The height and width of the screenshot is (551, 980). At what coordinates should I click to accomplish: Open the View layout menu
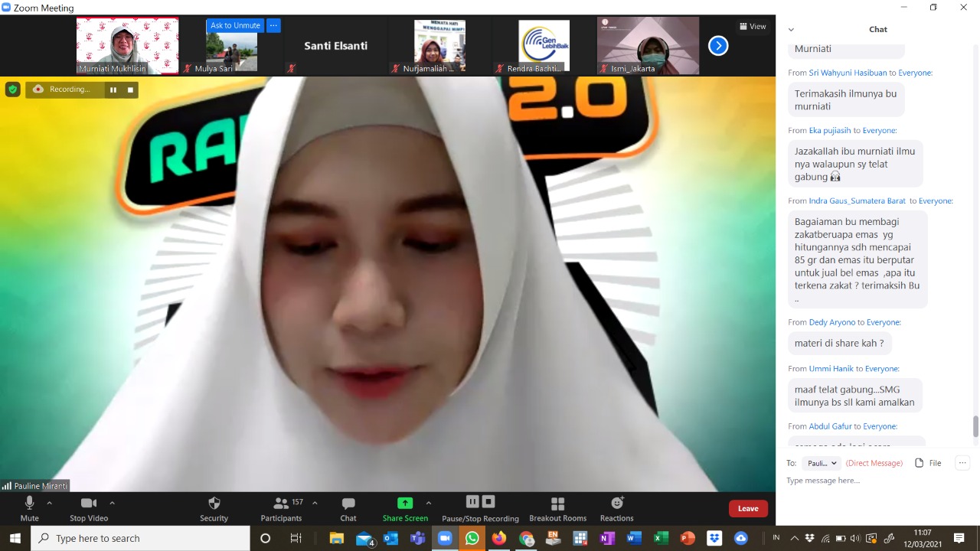coord(753,26)
